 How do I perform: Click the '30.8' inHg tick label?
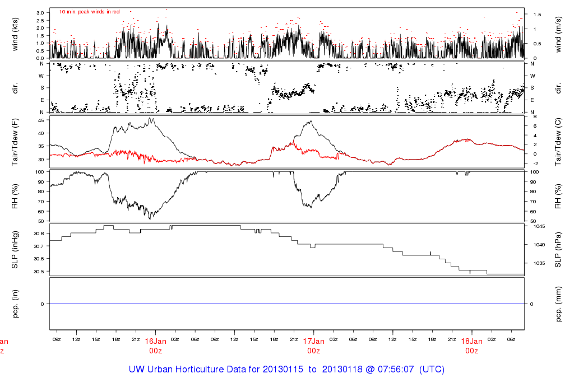tap(39, 234)
